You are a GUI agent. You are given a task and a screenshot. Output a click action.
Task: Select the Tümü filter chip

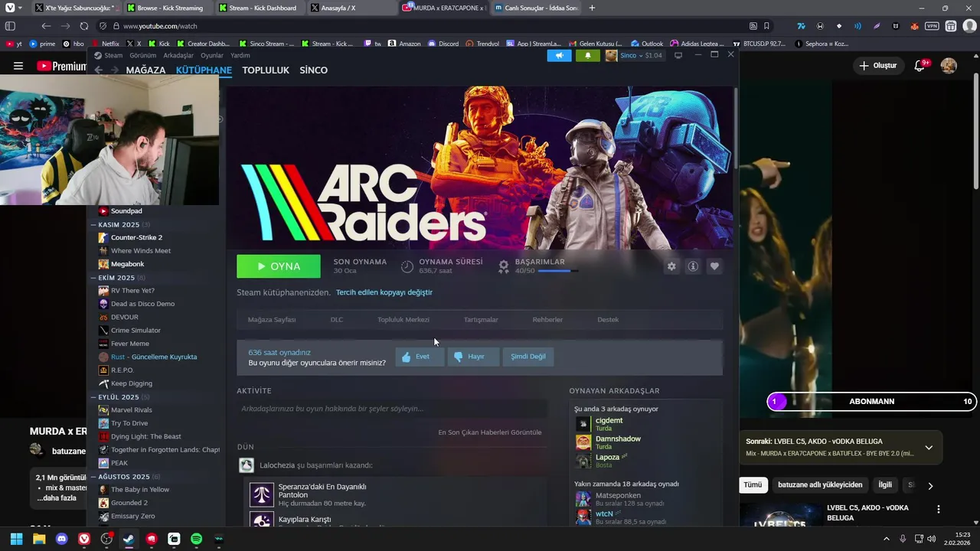(753, 485)
